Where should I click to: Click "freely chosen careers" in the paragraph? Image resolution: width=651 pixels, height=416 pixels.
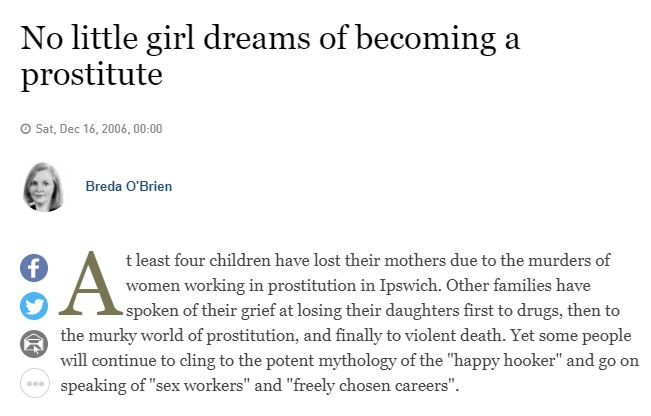[356, 384]
